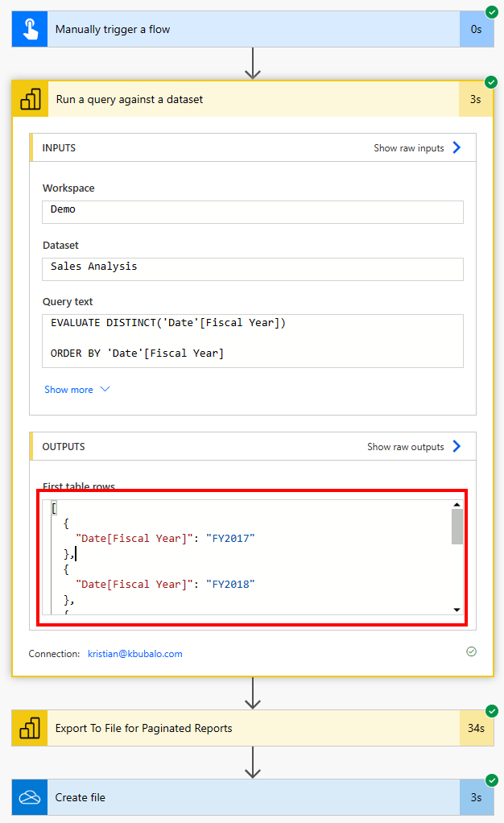
Task: Click the Dataset field with Sales Analysis
Action: point(253,269)
